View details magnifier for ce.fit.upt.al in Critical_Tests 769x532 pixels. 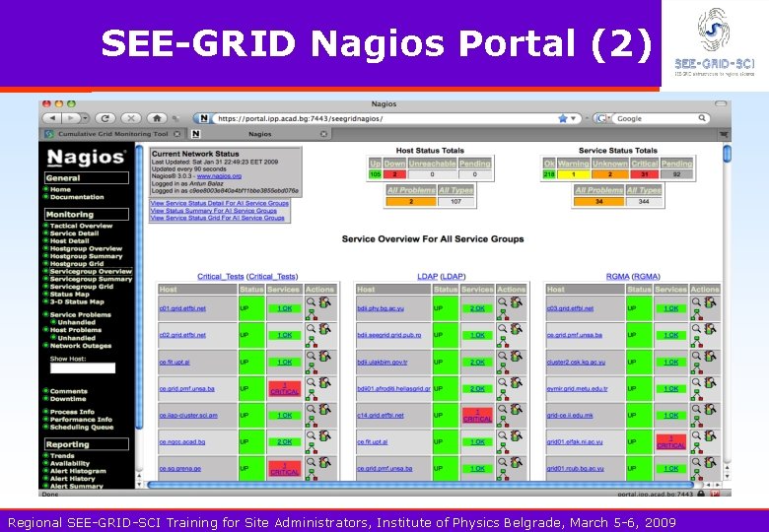coord(311,355)
